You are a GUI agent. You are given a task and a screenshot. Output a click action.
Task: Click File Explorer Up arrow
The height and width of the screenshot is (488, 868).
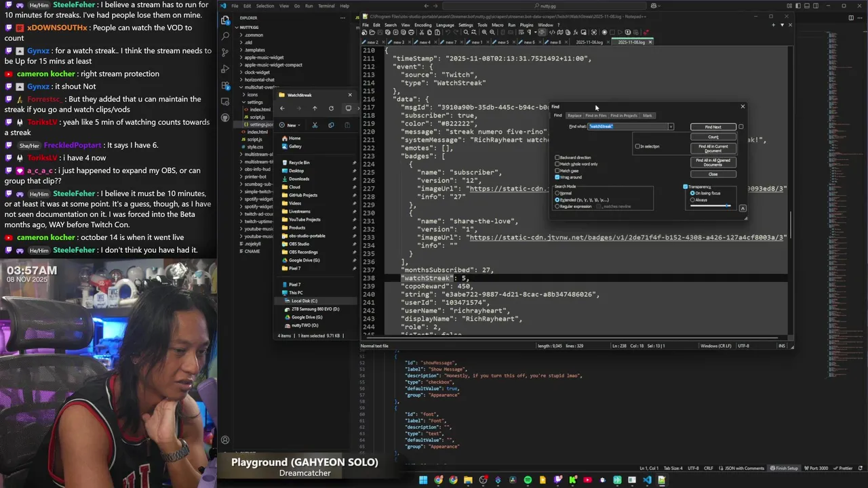[315, 108]
